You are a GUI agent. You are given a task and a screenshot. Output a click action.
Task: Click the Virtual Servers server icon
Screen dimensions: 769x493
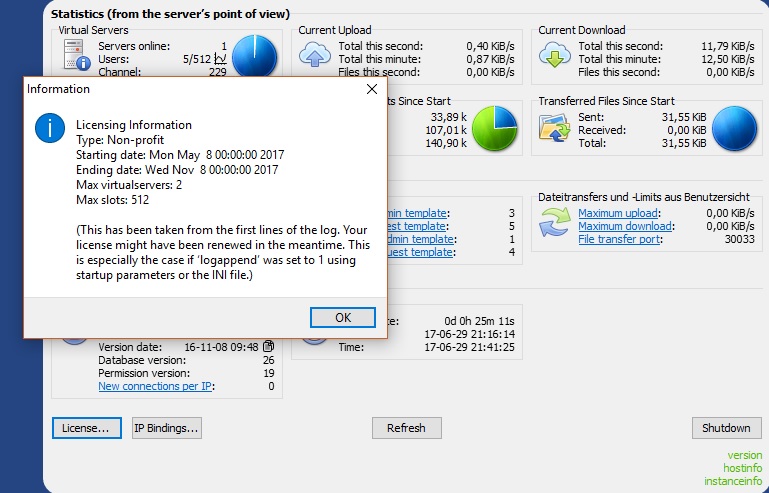click(x=74, y=57)
